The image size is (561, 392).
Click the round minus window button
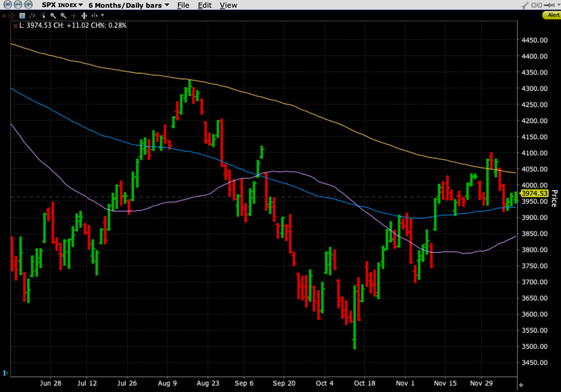pyautogui.click(x=18, y=5)
